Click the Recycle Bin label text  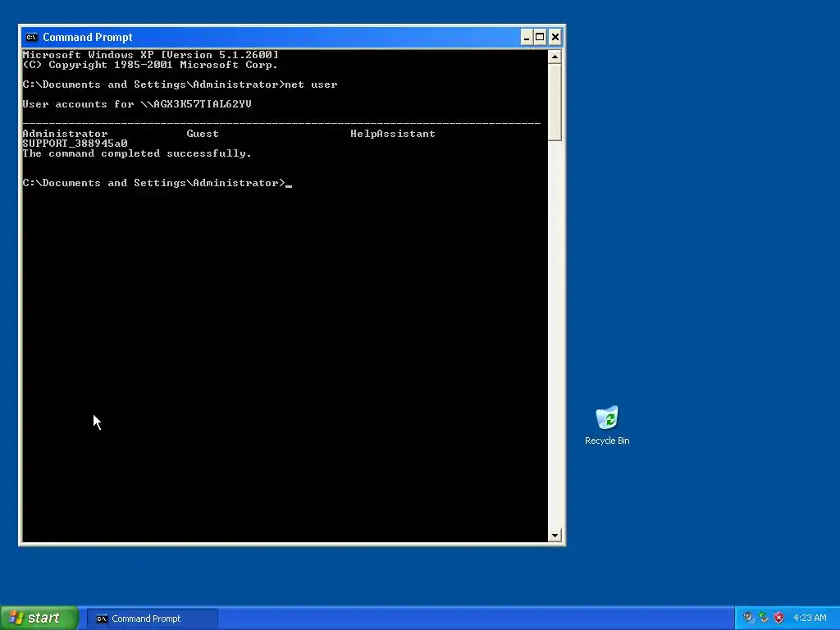click(607, 441)
